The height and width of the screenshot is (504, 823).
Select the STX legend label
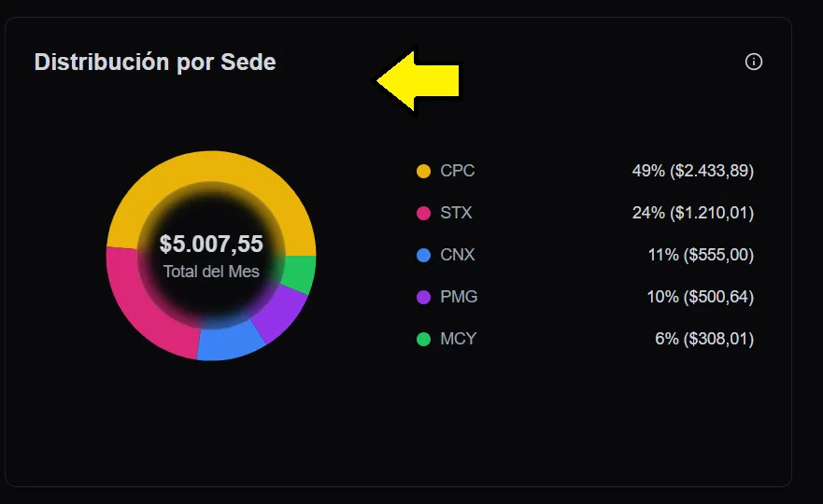coord(457,213)
